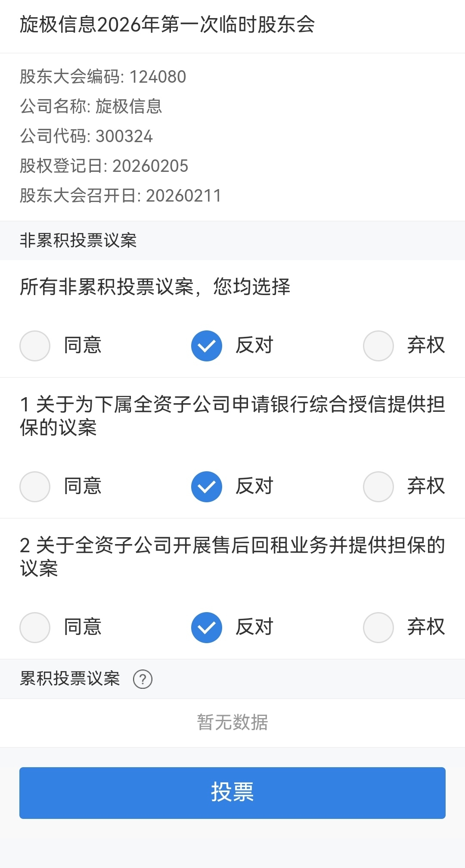Tap the 股东大会编码 124080 line
This screenshot has width=465, height=868.
coord(103,77)
